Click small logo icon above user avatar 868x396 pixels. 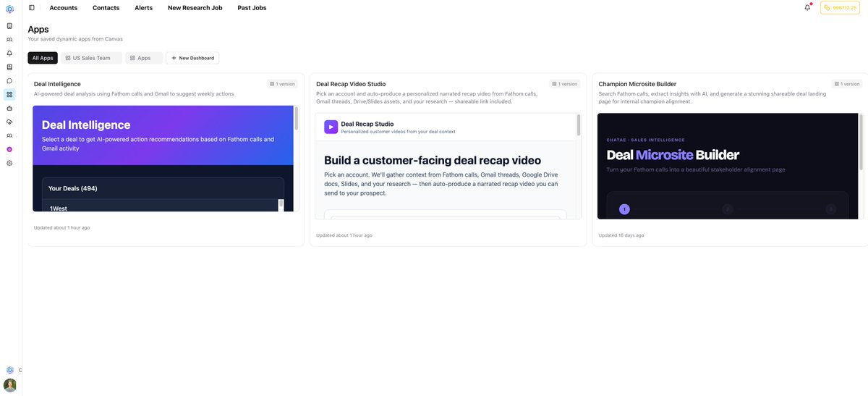[x=9, y=370]
